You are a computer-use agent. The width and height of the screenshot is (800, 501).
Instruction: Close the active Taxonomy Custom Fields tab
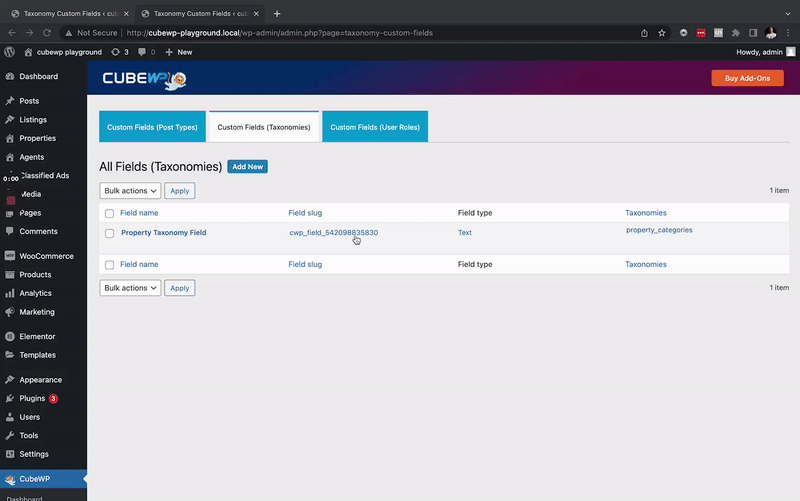[x=257, y=14]
